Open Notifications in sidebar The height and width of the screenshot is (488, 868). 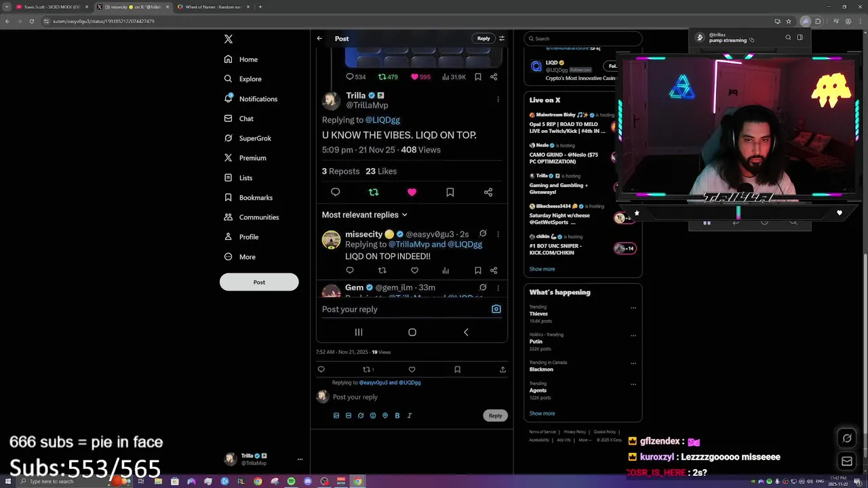coord(250,99)
